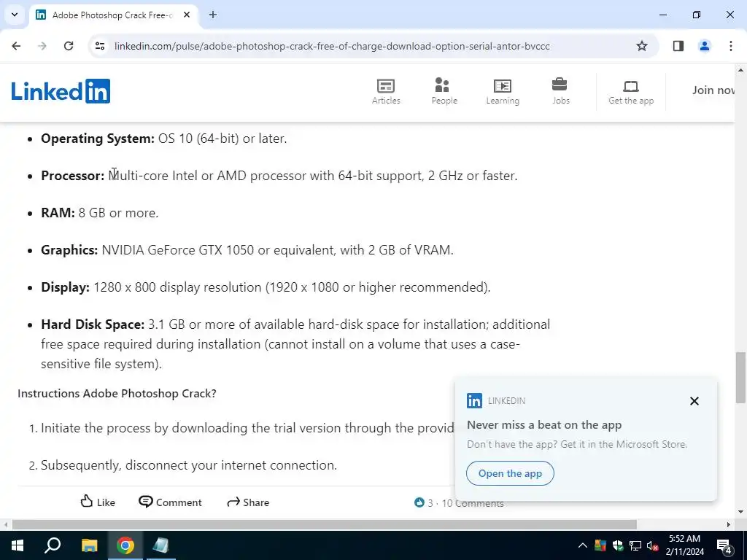Viewport: 747px width, 560px height.
Task: Click the "RAM:" label text
Action: 58,213
